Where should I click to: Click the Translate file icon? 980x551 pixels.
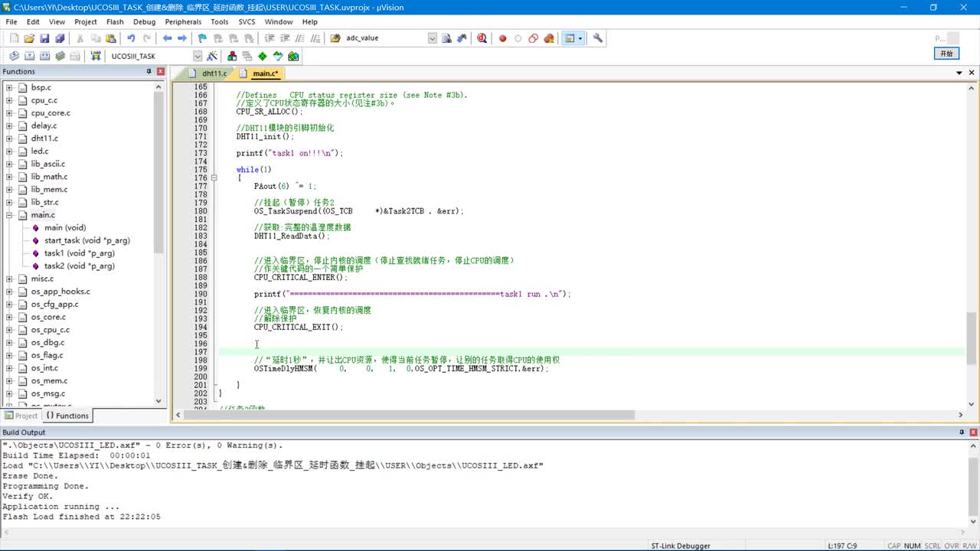point(14,56)
